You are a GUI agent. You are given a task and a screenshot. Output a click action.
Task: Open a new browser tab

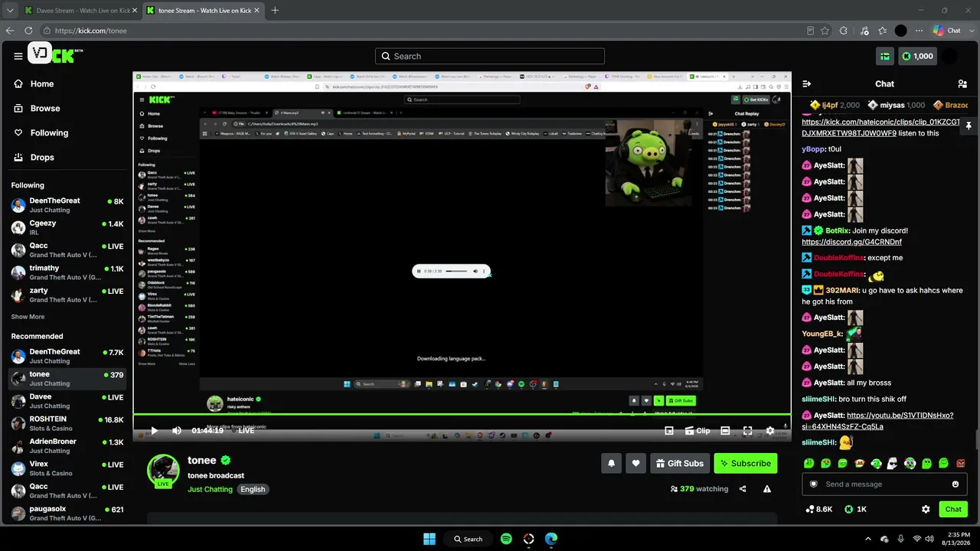pyautogui.click(x=275, y=10)
